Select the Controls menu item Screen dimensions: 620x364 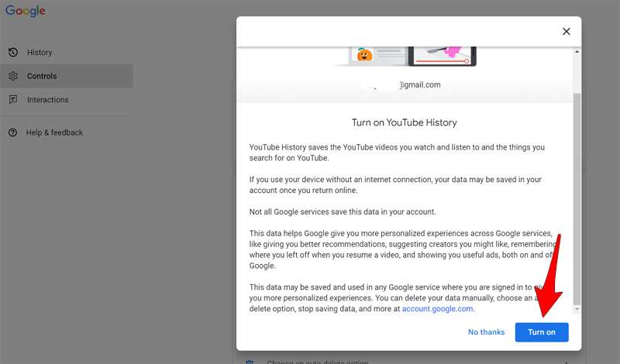click(42, 76)
